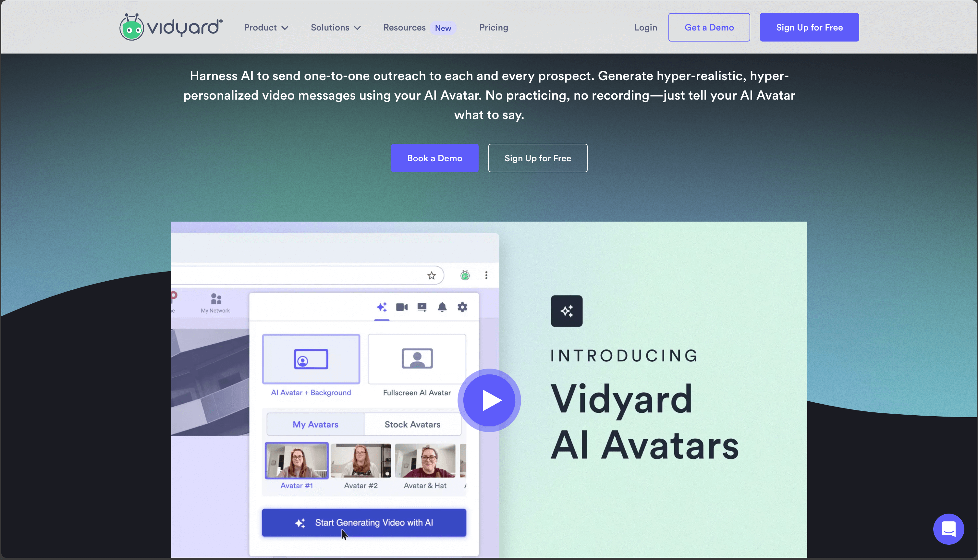
Task: Select the Fullscreen AI Avatar option
Action: pos(417,359)
